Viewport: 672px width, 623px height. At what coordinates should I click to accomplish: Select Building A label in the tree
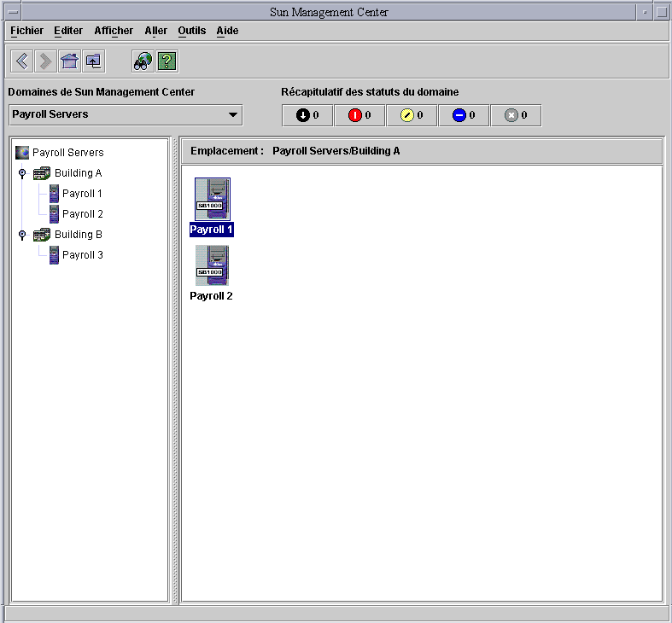pos(78,173)
